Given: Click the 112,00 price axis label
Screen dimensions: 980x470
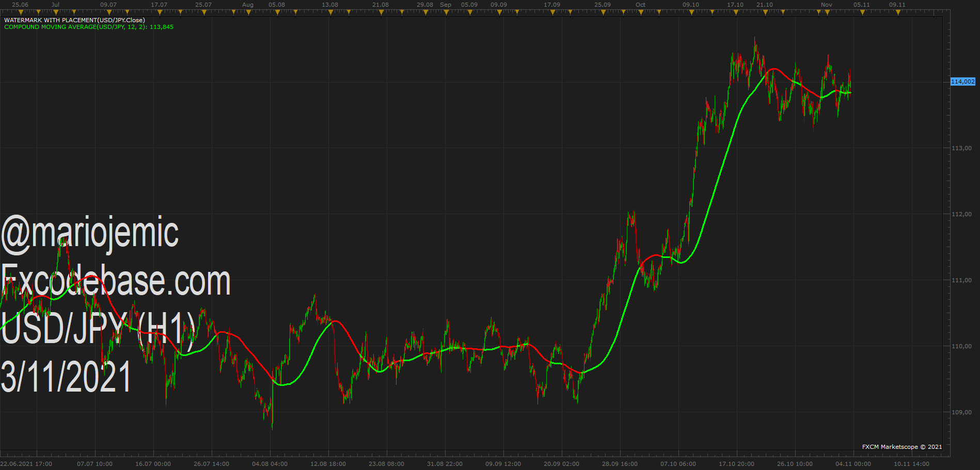Looking at the screenshot, I should pyautogui.click(x=961, y=214).
